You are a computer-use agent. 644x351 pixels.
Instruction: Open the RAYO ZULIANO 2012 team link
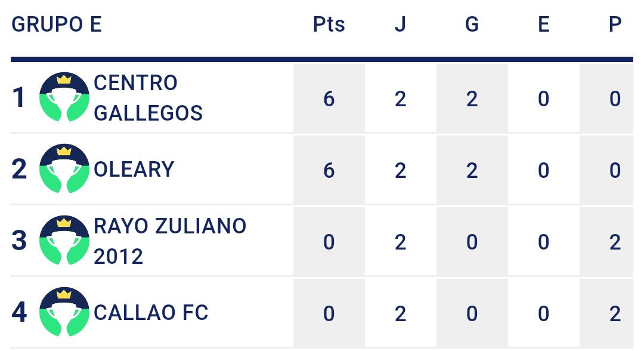tap(170, 241)
